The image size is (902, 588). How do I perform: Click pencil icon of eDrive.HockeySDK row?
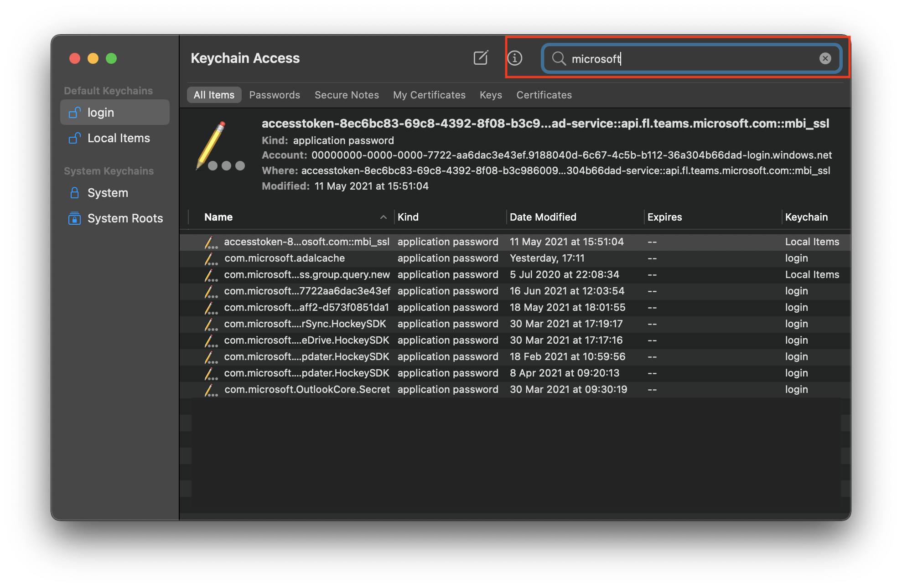click(x=211, y=340)
